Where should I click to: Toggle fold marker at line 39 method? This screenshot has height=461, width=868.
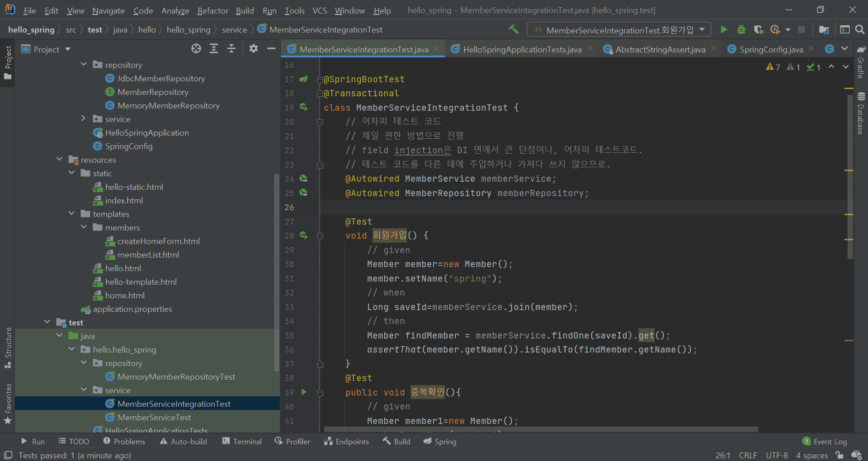pyautogui.click(x=320, y=393)
